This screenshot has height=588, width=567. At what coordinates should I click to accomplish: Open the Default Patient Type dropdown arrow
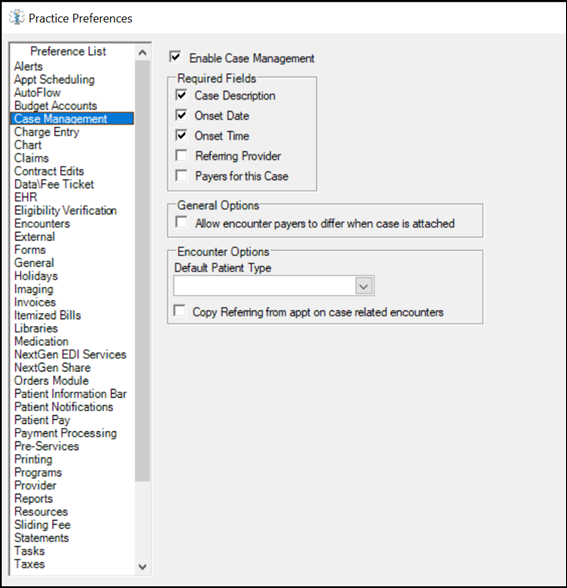pos(363,286)
